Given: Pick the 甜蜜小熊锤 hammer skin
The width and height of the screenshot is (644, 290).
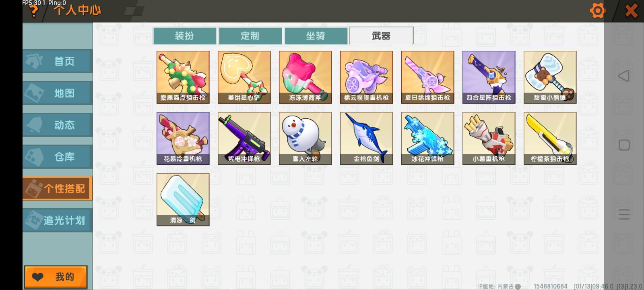Looking at the screenshot, I should (550, 77).
